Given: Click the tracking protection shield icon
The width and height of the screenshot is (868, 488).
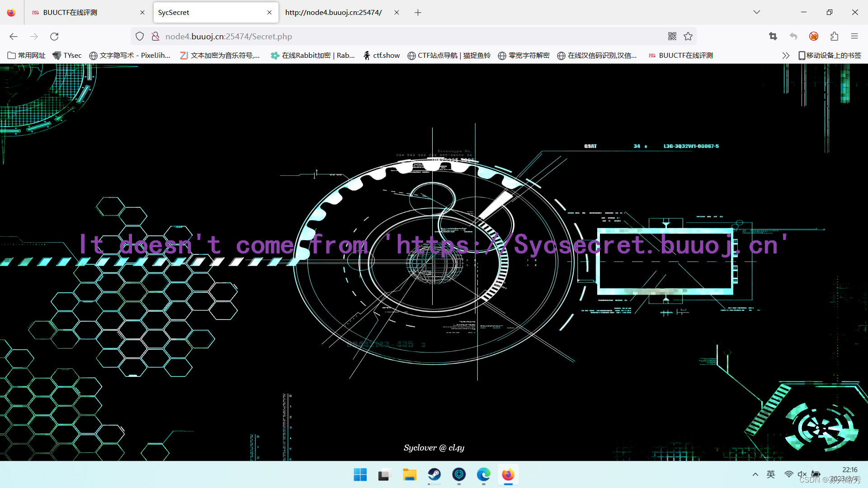Looking at the screenshot, I should click(140, 37).
